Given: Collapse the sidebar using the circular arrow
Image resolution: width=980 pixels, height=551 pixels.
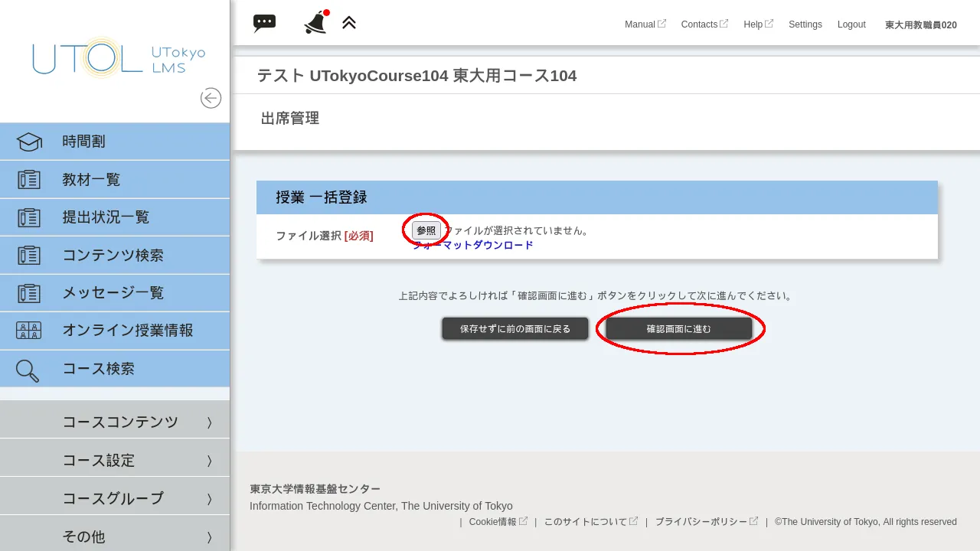Looking at the screenshot, I should click(x=211, y=98).
